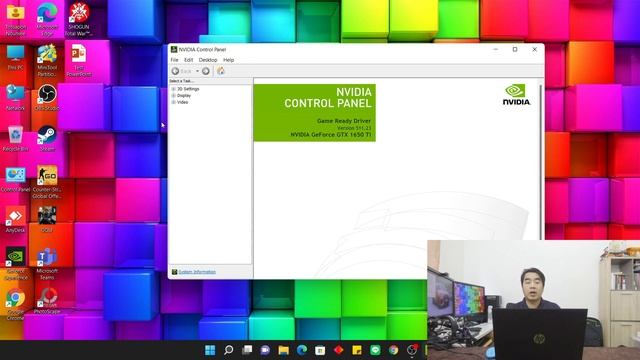Select the Steam desktop shortcut
Viewport: 640px width, 360px height.
pyautogui.click(x=47, y=139)
